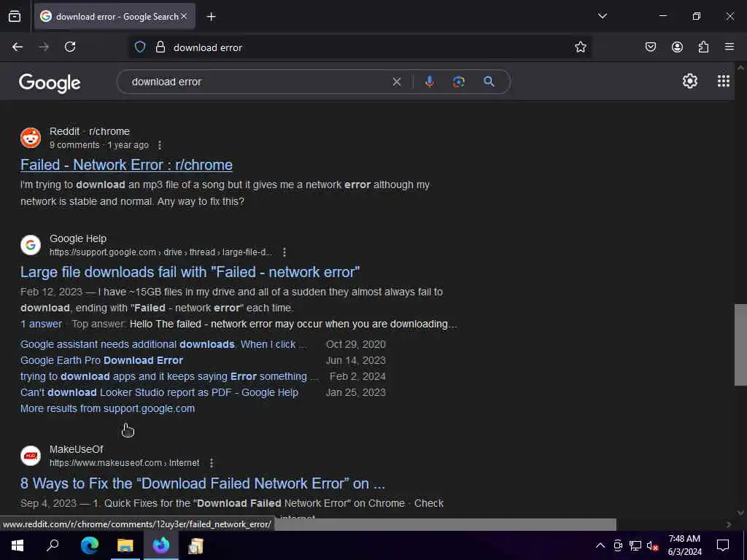Open Reddit result favicon
This screenshot has height=560, width=747.
[x=31, y=138]
